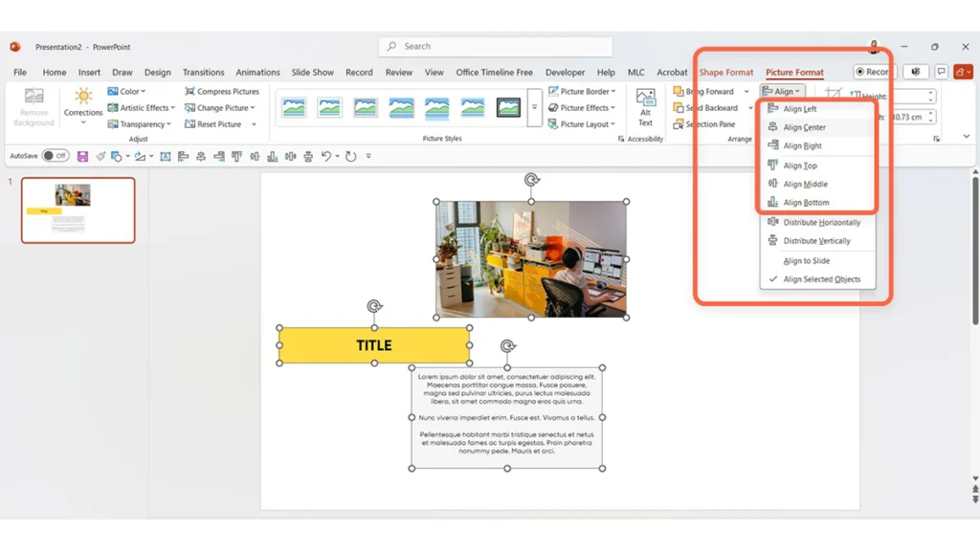Click the office photo on the slide
The width and height of the screenshot is (980, 551).
coord(530,259)
